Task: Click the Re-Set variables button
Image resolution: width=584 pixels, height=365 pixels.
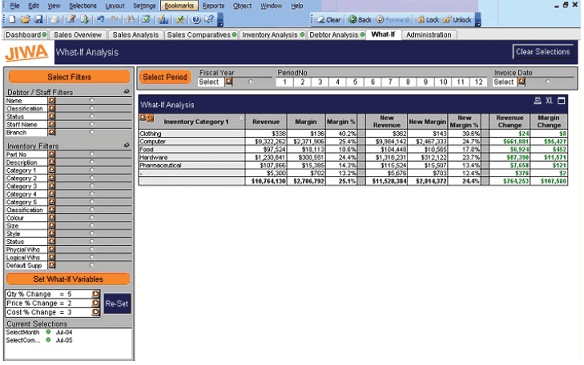Action: pos(117,304)
